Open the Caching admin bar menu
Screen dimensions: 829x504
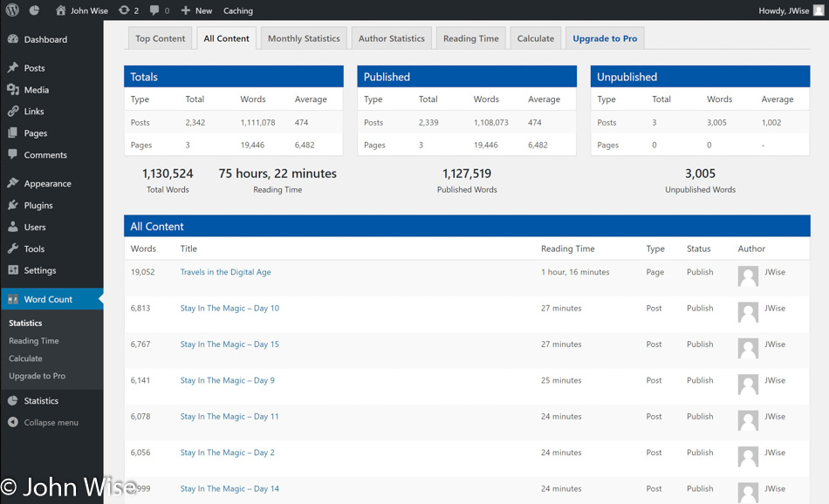tap(238, 10)
